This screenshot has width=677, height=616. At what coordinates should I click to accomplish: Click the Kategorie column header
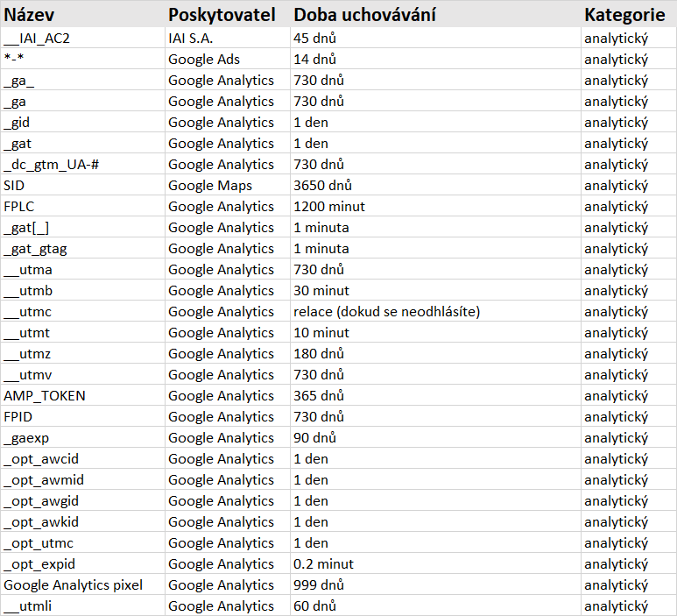coord(624,15)
